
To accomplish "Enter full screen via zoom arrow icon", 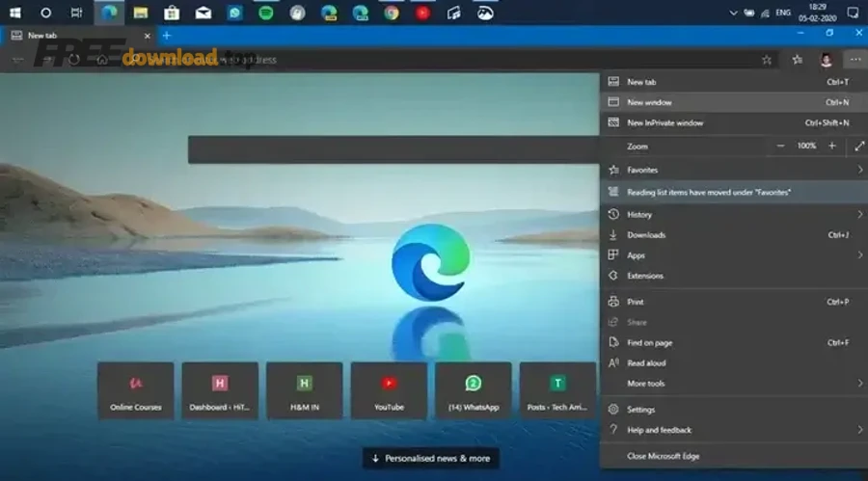I will pos(859,147).
